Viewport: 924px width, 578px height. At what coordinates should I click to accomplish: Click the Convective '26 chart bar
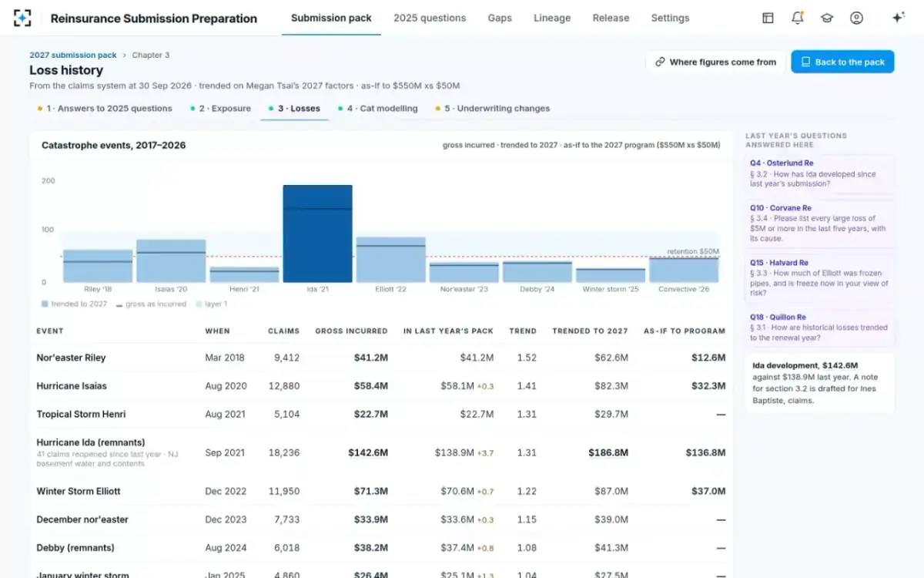click(684, 270)
